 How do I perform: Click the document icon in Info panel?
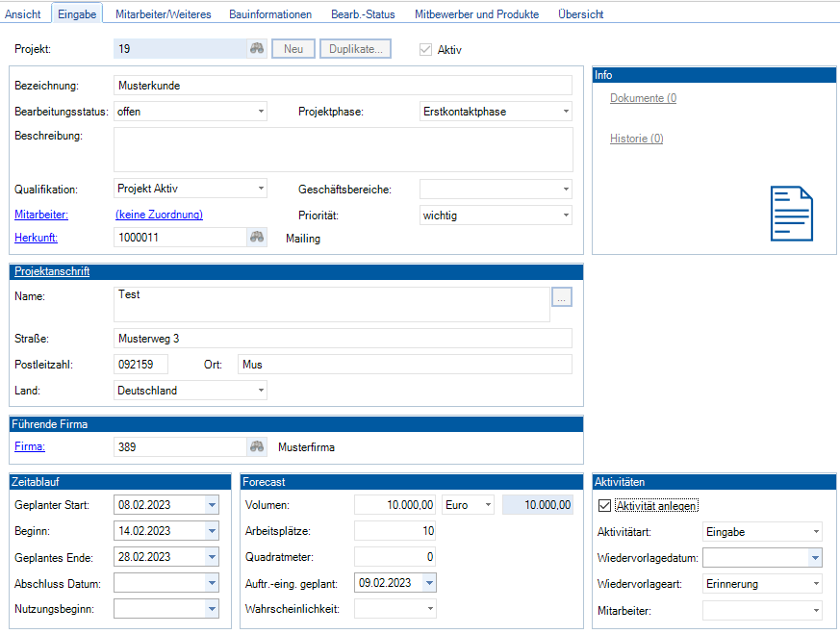coord(791,214)
